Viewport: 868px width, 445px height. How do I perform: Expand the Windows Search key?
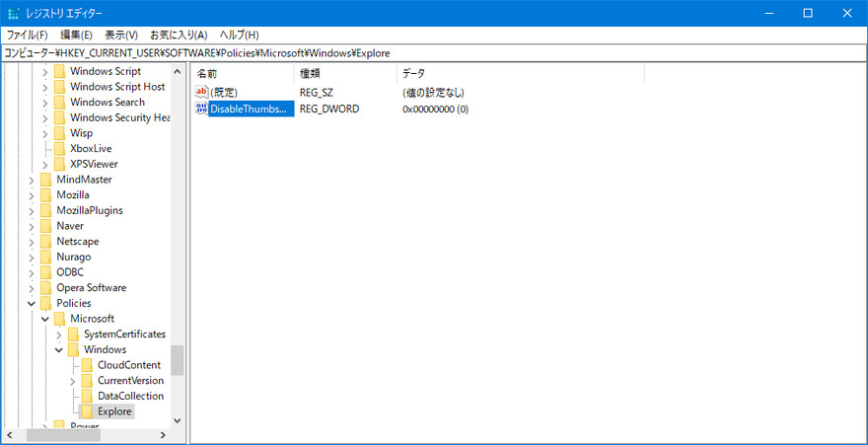[x=45, y=103]
